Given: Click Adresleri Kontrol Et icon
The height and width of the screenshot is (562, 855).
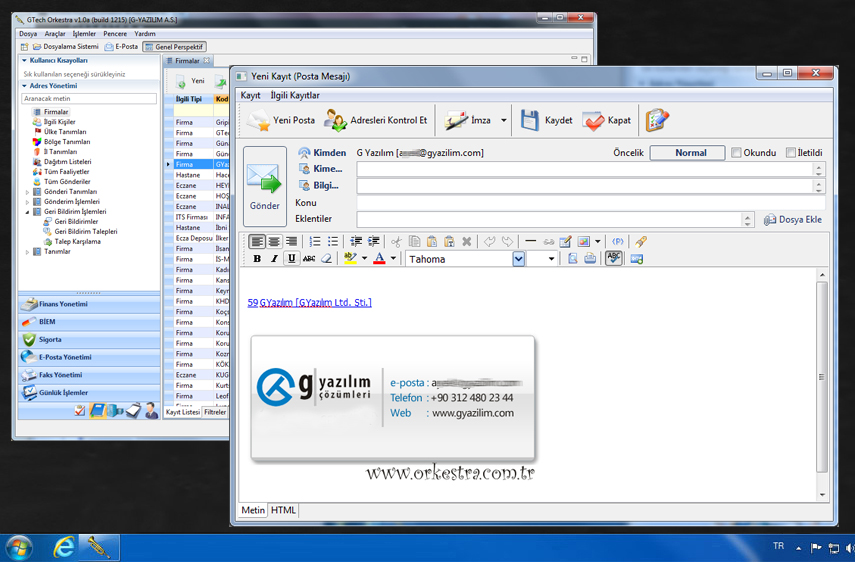Looking at the screenshot, I should pyautogui.click(x=335, y=120).
